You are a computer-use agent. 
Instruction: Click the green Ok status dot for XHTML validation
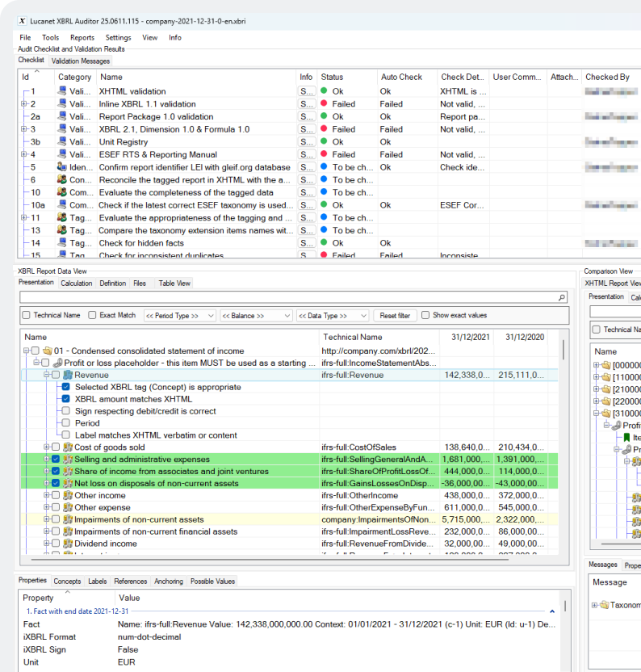(324, 91)
